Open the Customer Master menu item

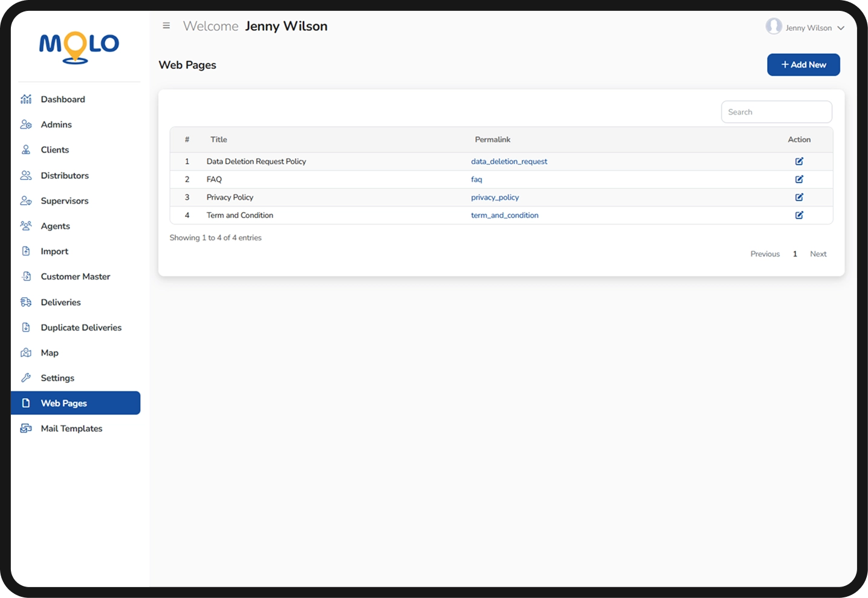76,277
